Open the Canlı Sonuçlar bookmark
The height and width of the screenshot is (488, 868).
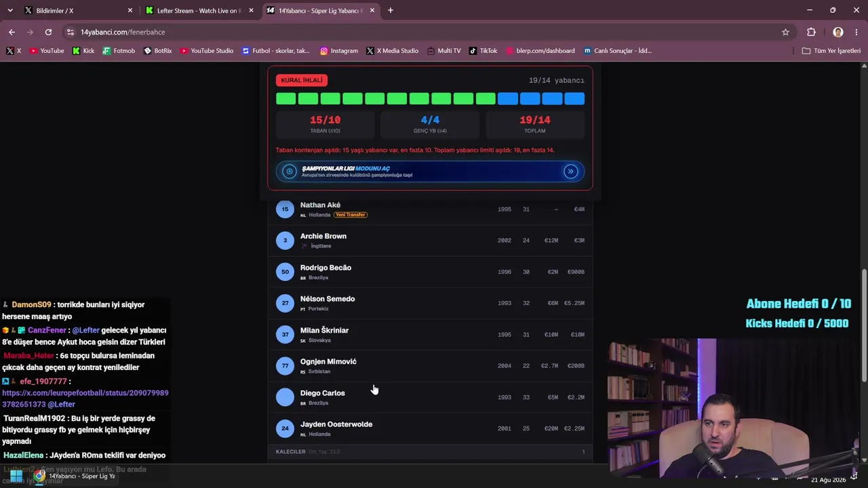(617, 51)
